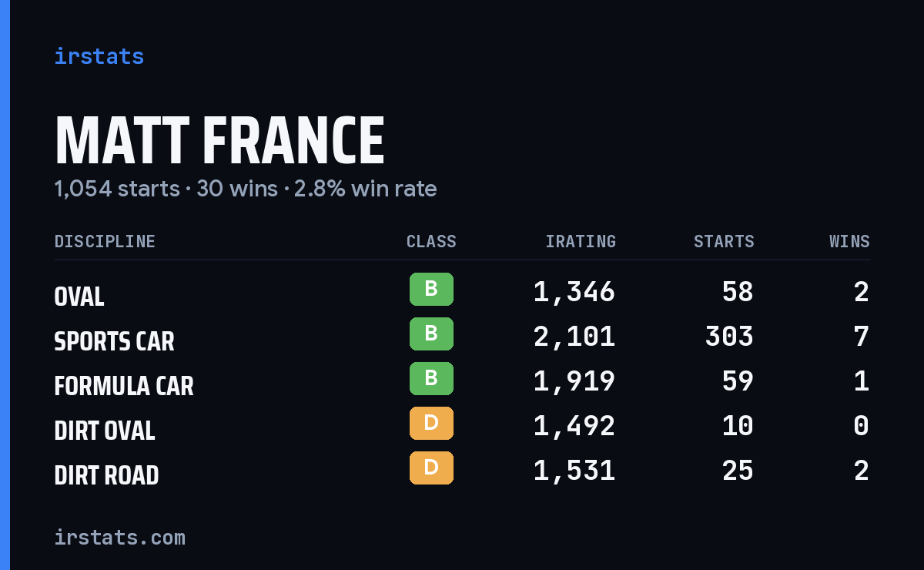Image resolution: width=924 pixels, height=570 pixels.
Task: Select the SPORTS CAR discipline label
Action: (114, 341)
